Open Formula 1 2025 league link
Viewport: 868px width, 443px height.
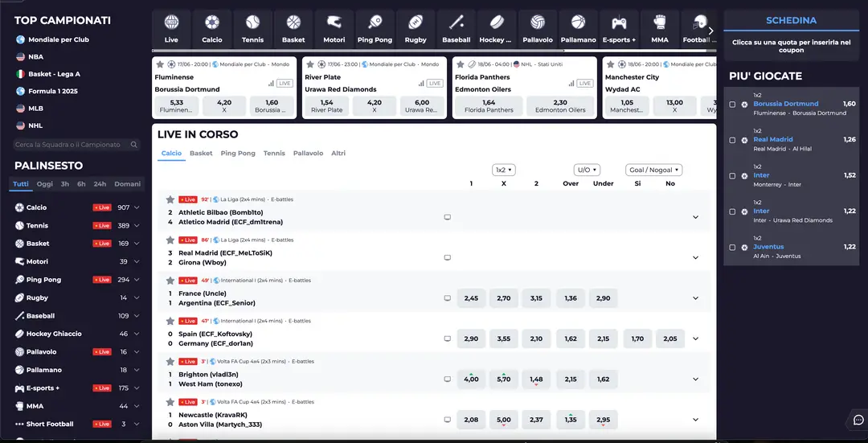click(55, 91)
